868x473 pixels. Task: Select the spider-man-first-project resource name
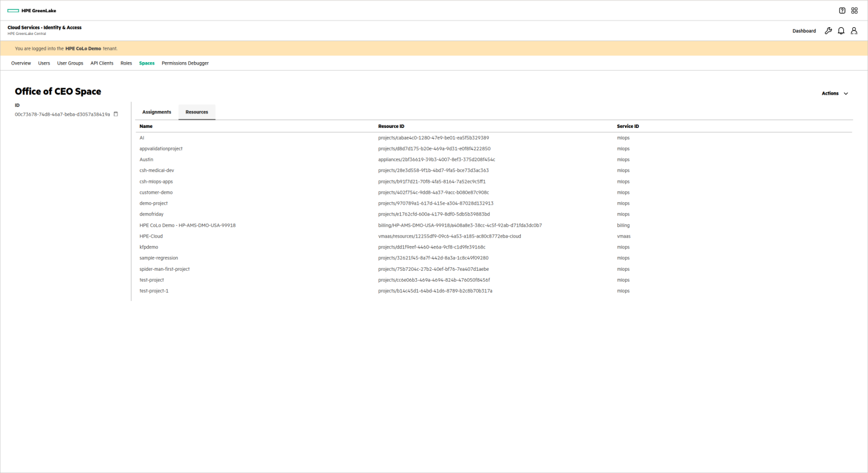pos(165,269)
